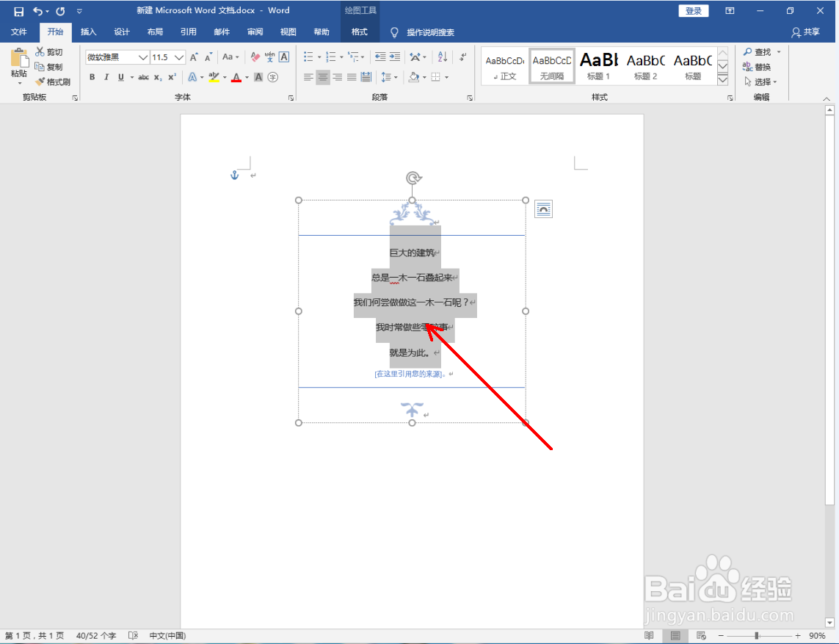This screenshot has height=644, width=839.
Task: Open the font size dropdown
Action: [178, 57]
